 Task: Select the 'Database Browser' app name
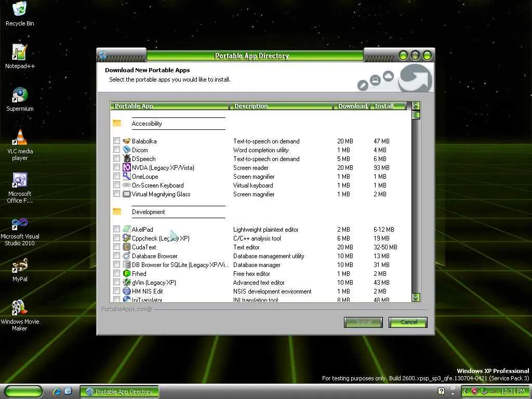[154, 256]
